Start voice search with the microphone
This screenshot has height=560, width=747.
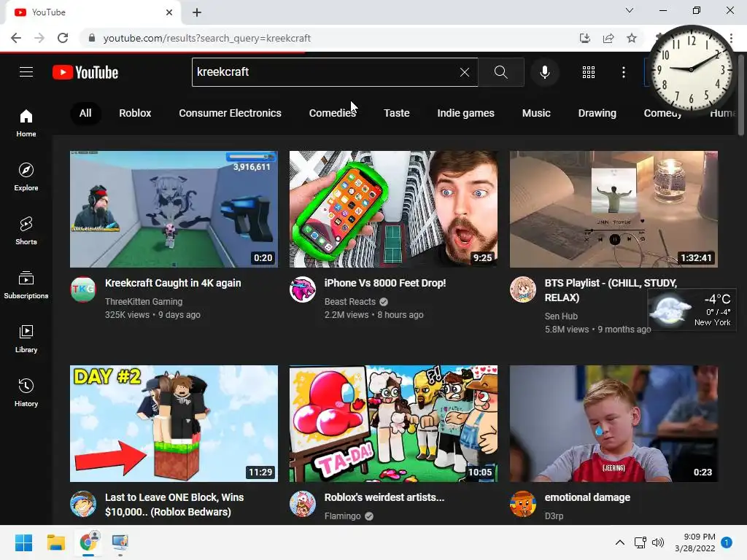[544, 72]
